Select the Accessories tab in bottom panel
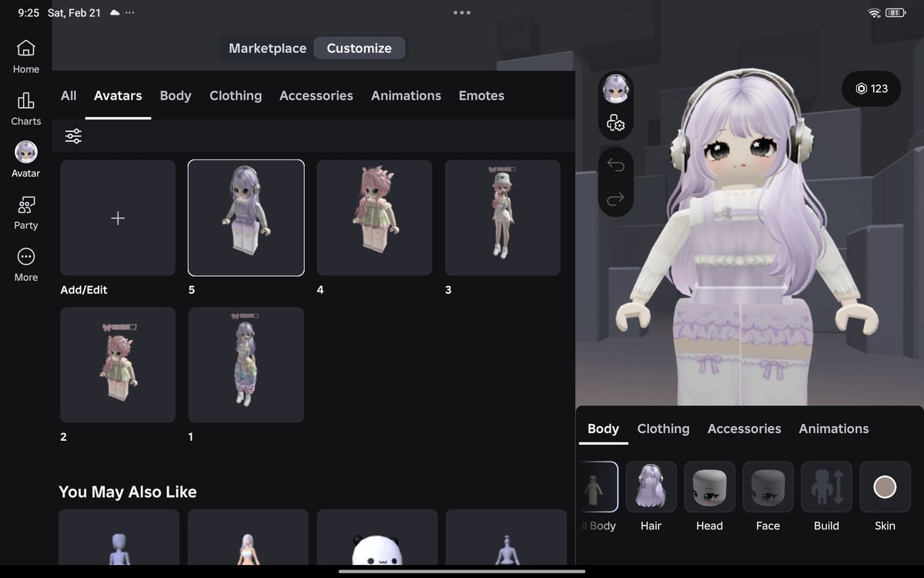The image size is (924, 578). (744, 428)
